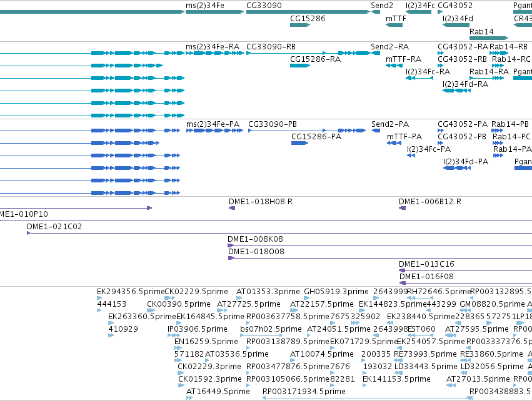Image resolution: width=532 pixels, height=401 pixels.
Task: Click the Send2 gene label
Action: click(x=382, y=6)
